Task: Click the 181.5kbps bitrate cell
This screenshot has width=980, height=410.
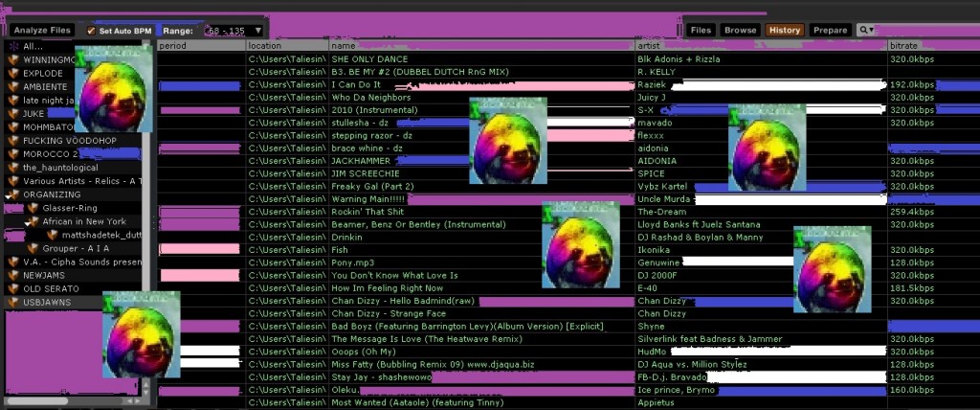Action: (911, 288)
